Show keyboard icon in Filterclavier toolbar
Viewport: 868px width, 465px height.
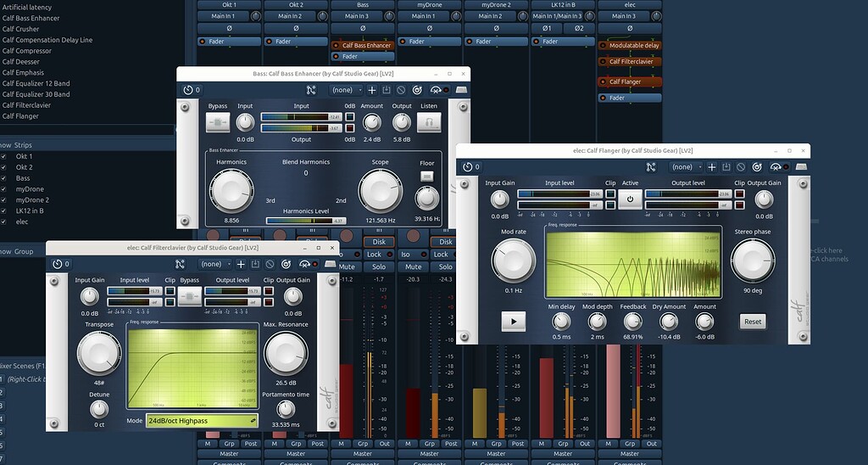(x=330, y=265)
